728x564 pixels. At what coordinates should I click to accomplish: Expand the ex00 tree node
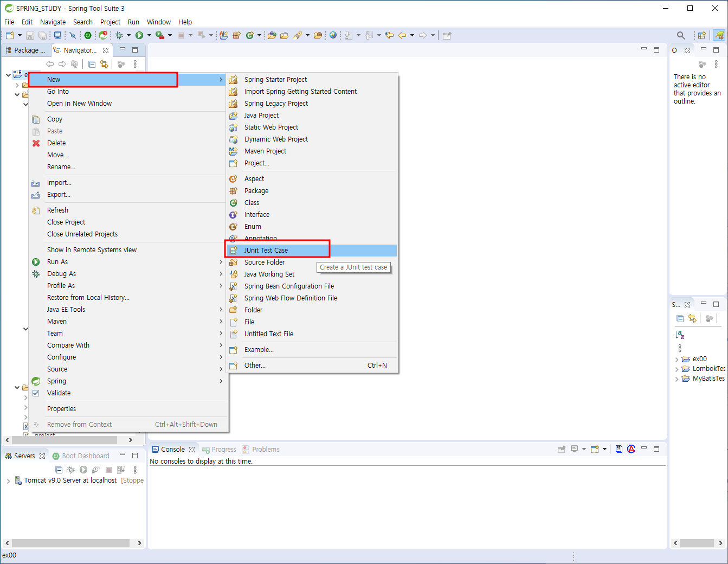tap(677, 360)
